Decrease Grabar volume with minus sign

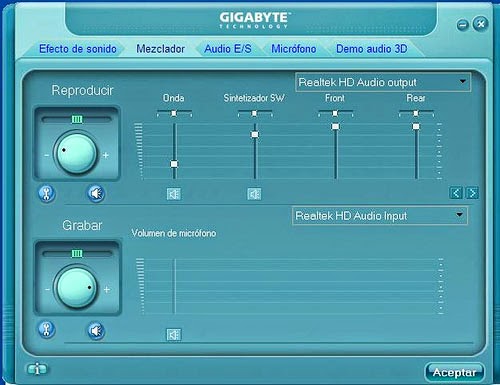point(47,289)
